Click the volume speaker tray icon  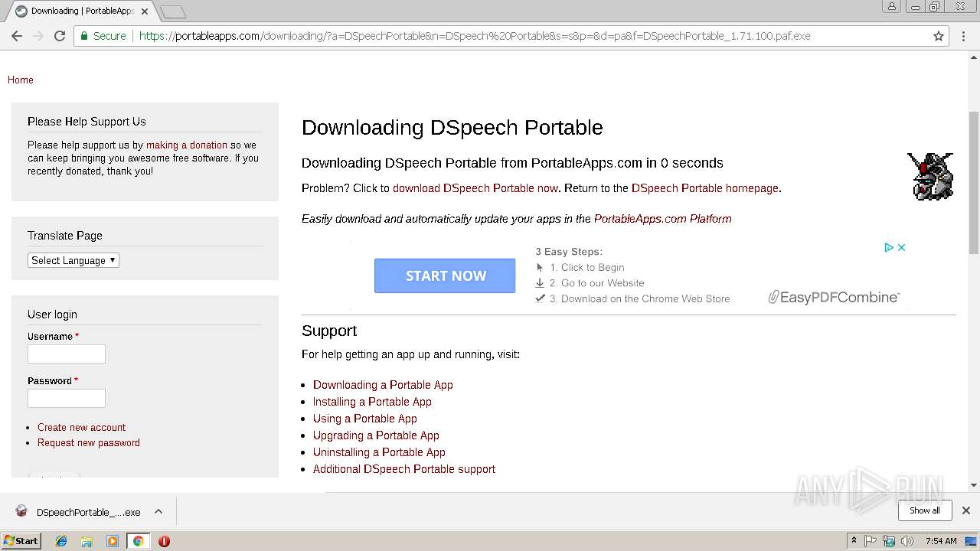click(907, 541)
